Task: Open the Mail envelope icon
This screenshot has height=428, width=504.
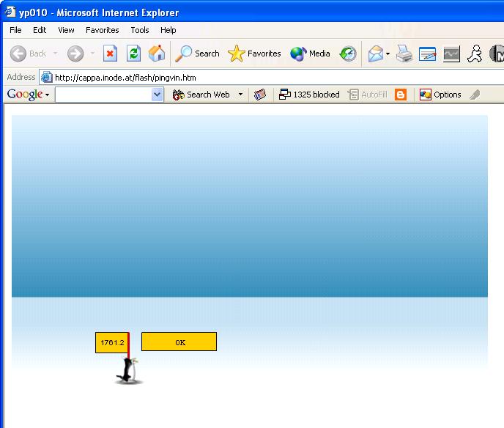Action: point(375,53)
